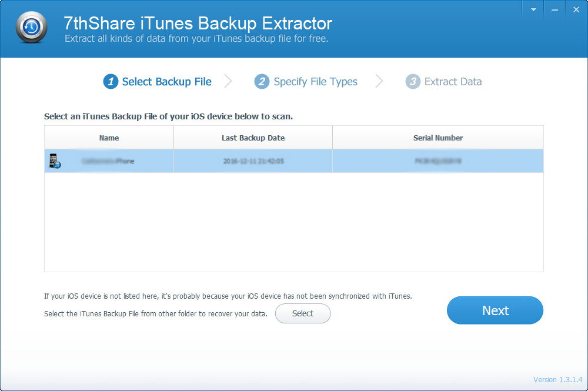Select the backup dated 2016-12-11
588x391 pixels.
(294, 161)
